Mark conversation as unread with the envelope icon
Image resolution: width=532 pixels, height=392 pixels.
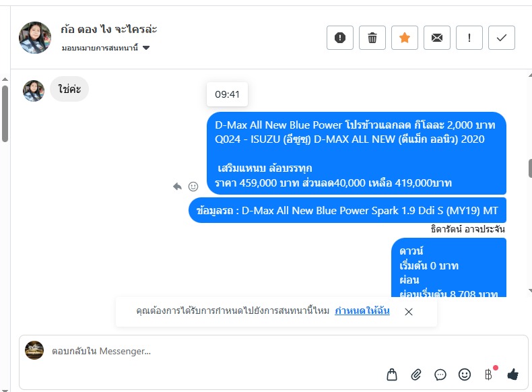(x=436, y=38)
